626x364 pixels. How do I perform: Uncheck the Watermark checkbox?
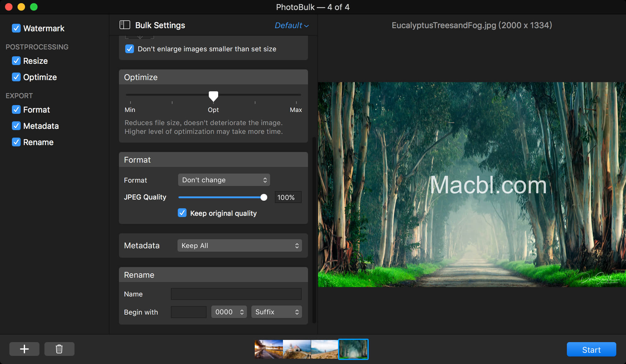pyautogui.click(x=16, y=28)
